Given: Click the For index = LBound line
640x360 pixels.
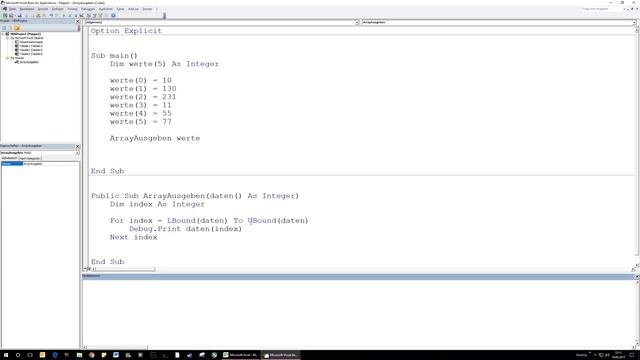Looking at the screenshot, I should tap(209, 221).
